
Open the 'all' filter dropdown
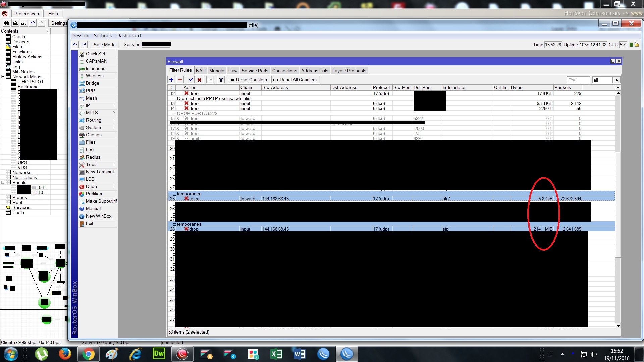616,80
